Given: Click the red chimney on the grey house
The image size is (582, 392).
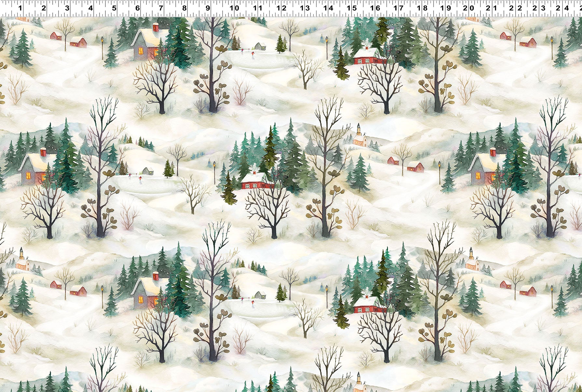Looking at the screenshot, I should (156, 27).
